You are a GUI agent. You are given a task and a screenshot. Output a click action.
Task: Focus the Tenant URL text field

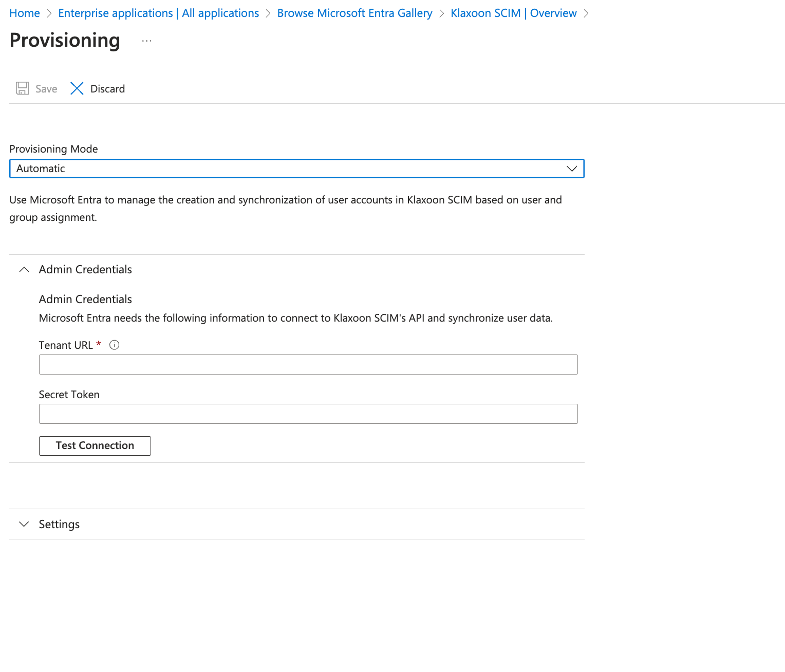click(308, 364)
